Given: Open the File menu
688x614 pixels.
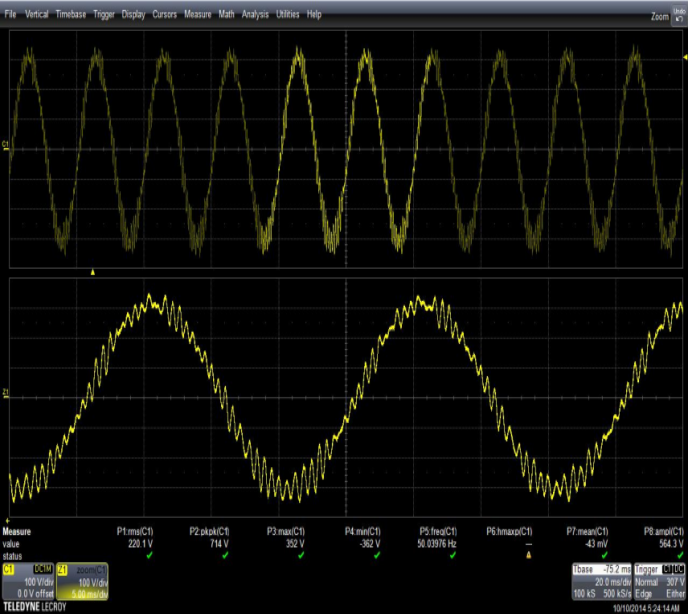Looking at the screenshot, I should coord(10,15).
